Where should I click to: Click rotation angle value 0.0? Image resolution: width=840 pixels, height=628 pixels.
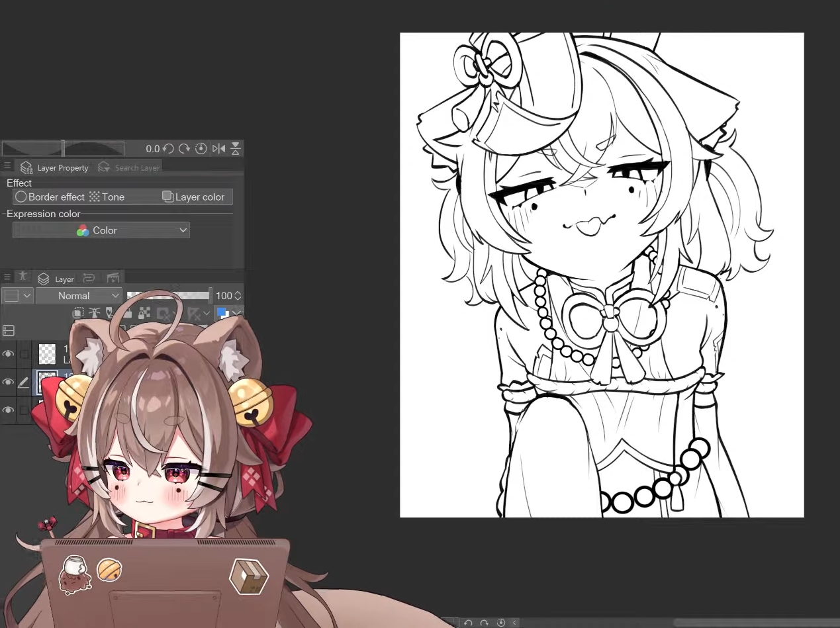[152, 149]
